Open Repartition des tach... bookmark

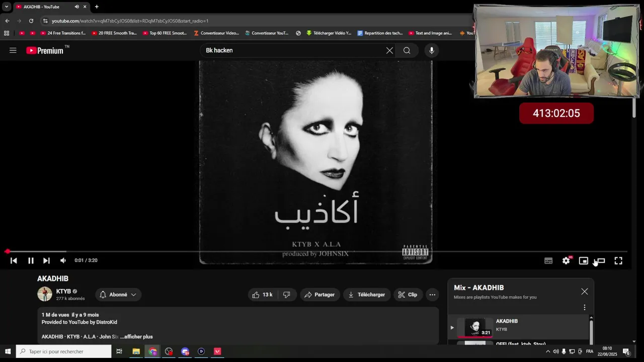pos(380,33)
